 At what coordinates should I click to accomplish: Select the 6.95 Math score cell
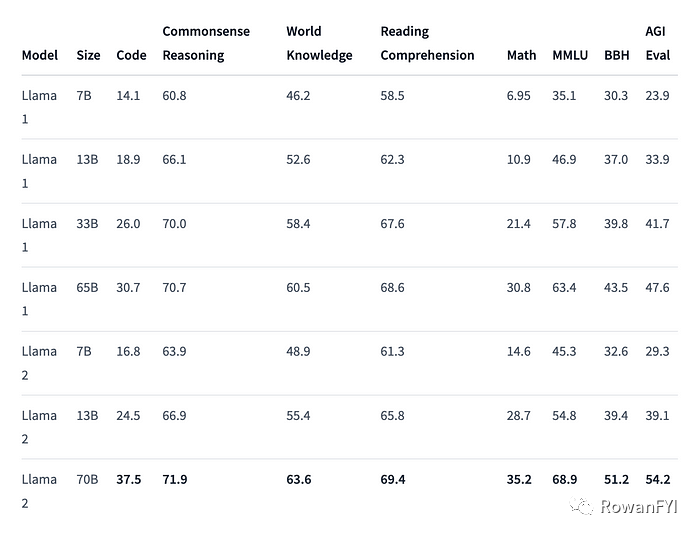pos(519,95)
